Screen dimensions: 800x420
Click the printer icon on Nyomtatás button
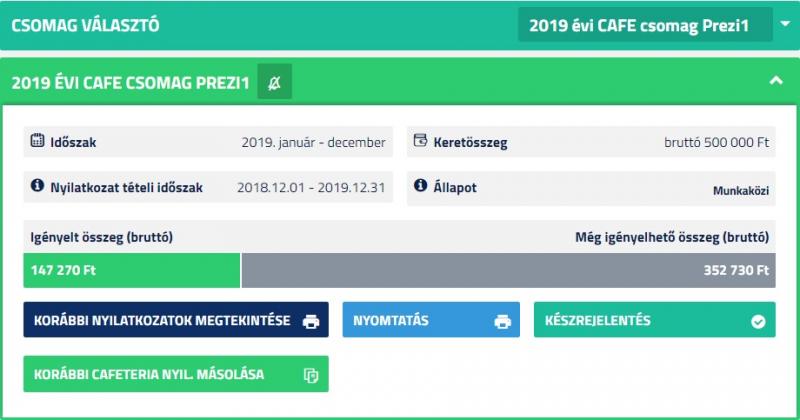[x=503, y=321]
